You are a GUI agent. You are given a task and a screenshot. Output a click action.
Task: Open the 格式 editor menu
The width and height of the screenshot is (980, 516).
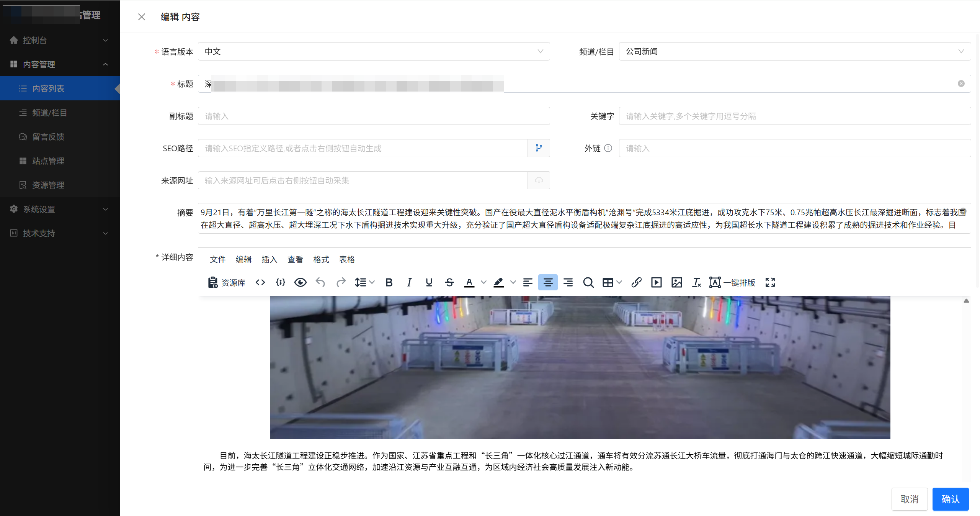click(321, 260)
